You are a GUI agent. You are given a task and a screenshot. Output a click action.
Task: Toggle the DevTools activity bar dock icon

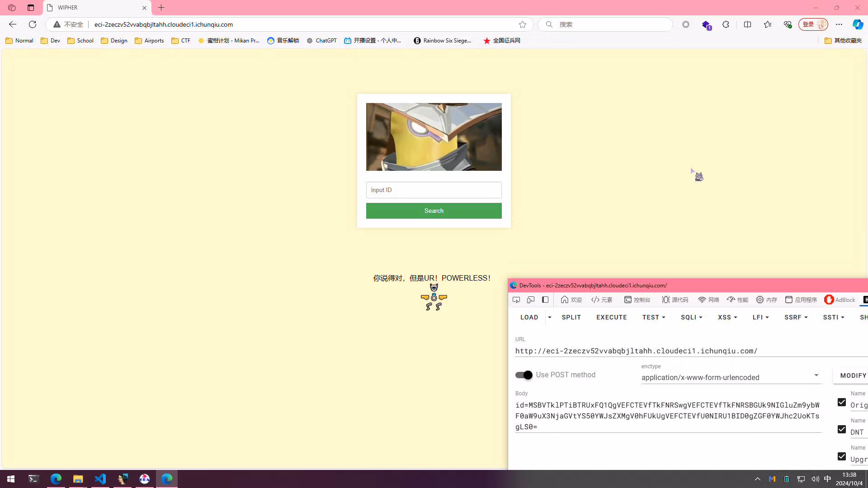tap(545, 300)
